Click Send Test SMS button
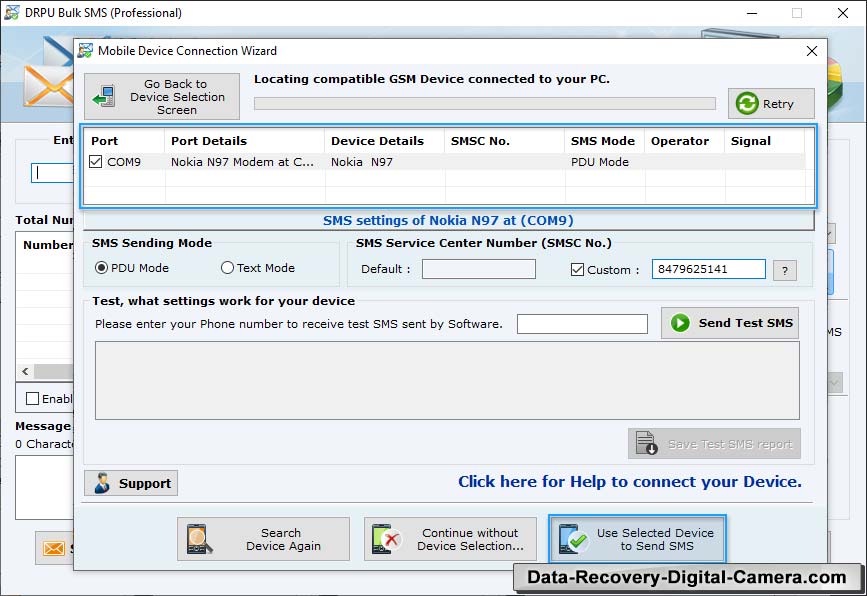 point(730,323)
